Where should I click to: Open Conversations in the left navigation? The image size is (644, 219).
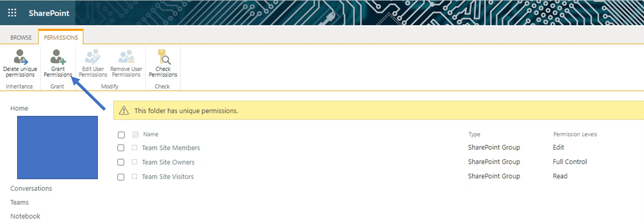point(31,188)
